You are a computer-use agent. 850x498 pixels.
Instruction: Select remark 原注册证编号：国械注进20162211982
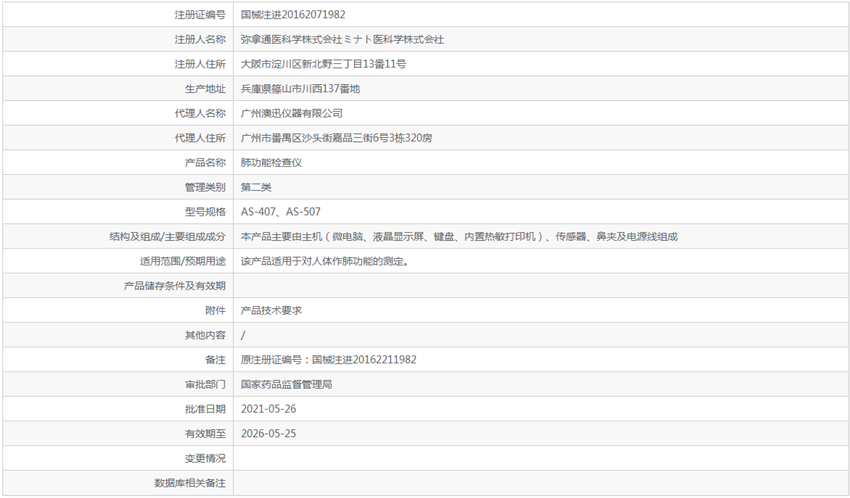(329, 360)
